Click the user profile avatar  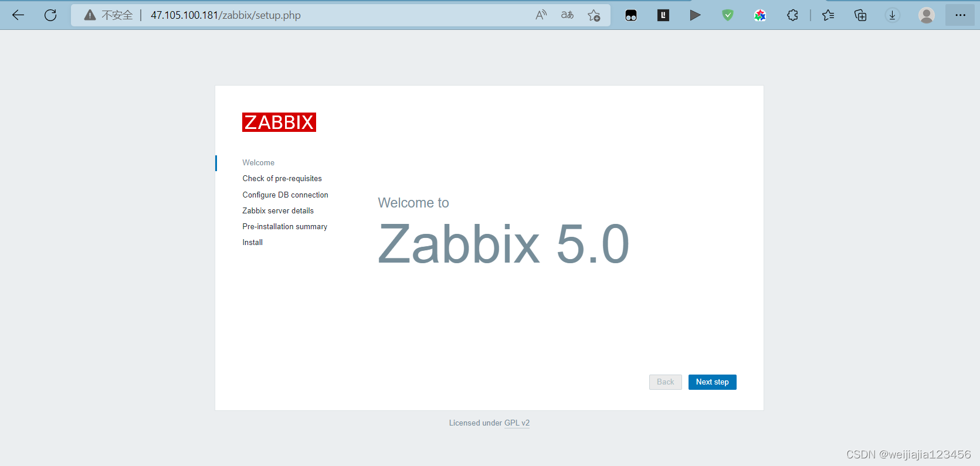pyautogui.click(x=927, y=15)
